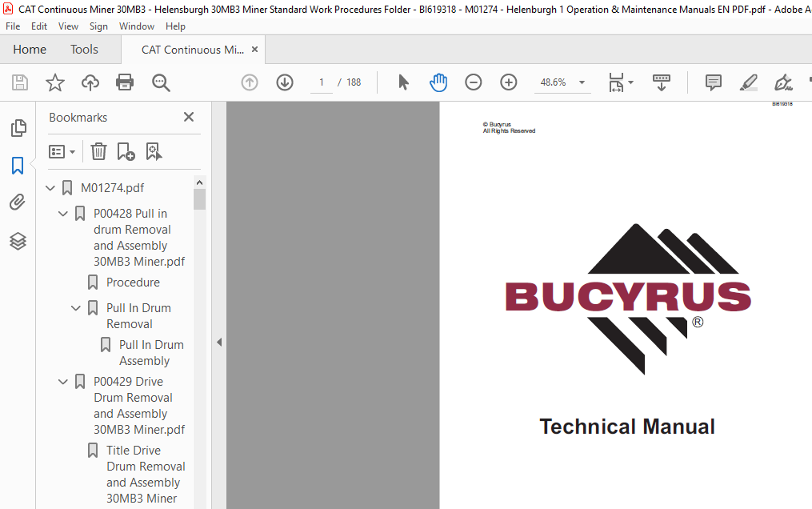Select the Procedure bookmark

[133, 283]
